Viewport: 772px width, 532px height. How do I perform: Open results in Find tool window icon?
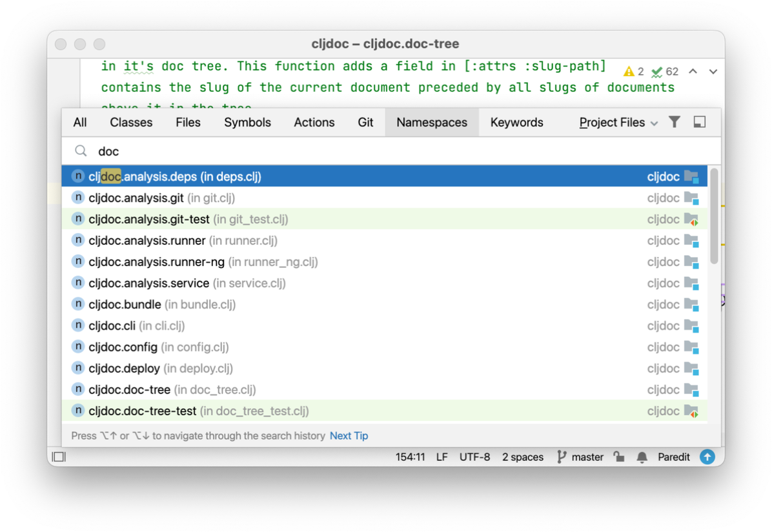pyautogui.click(x=699, y=121)
